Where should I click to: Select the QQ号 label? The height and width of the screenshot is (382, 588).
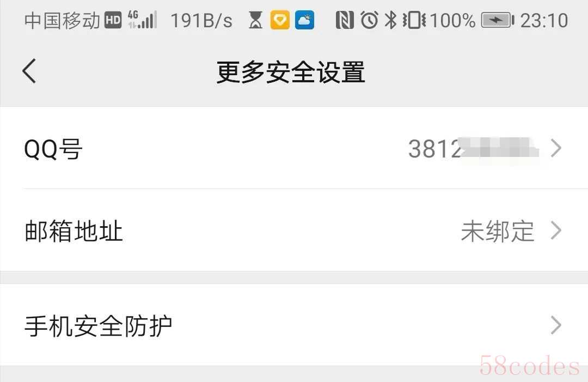53,149
